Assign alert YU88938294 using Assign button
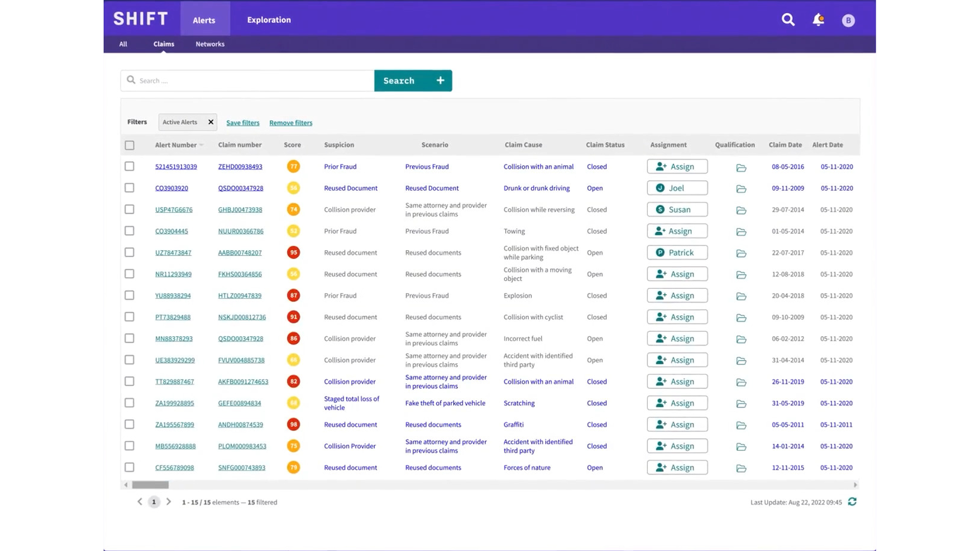The height and width of the screenshot is (551, 980). click(x=677, y=295)
